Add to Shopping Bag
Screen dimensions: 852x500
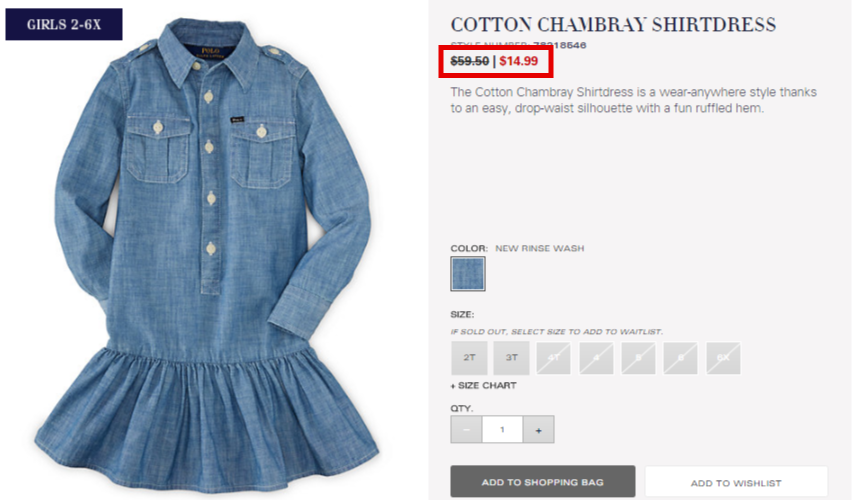pyautogui.click(x=543, y=482)
